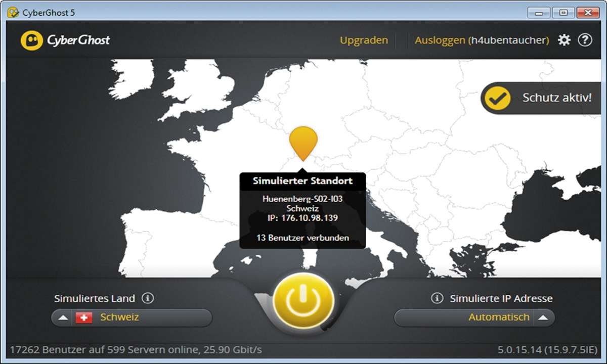
Task: Close the CyberGhost 5 window
Action: [588, 12]
